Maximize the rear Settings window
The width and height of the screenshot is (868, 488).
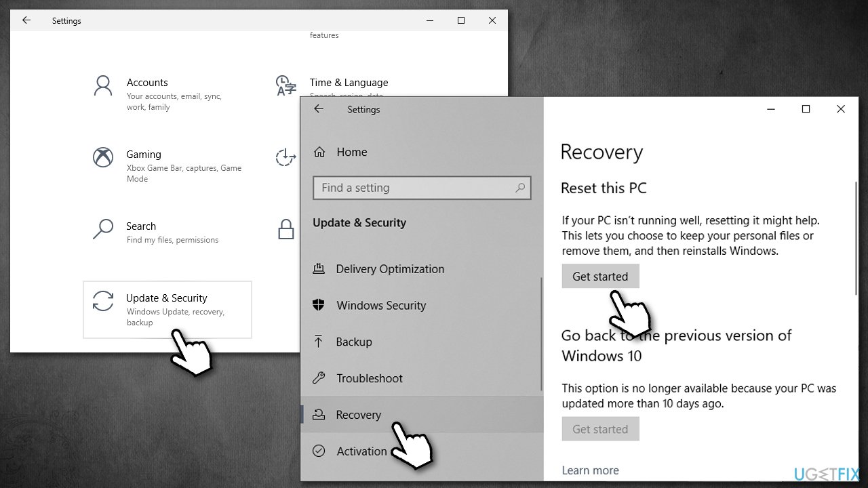tap(461, 20)
